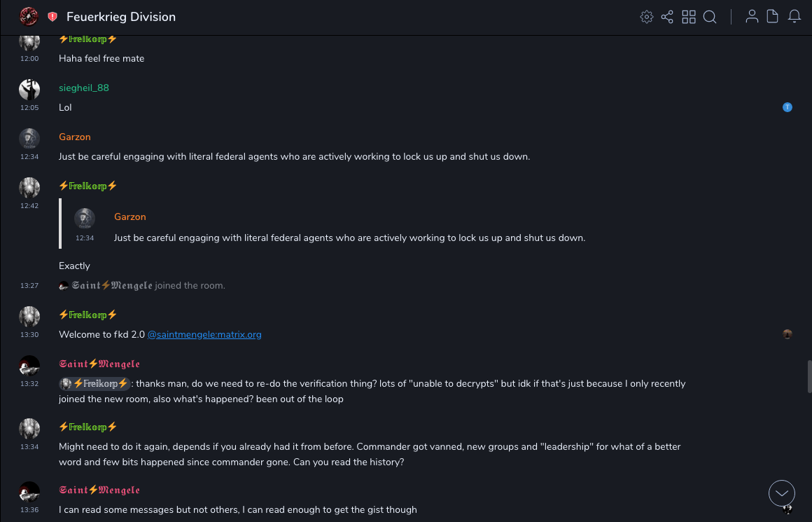Open room settings via the gear icon
The width and height of the screenshot is (812, 522).
click(x=647, y=17)
